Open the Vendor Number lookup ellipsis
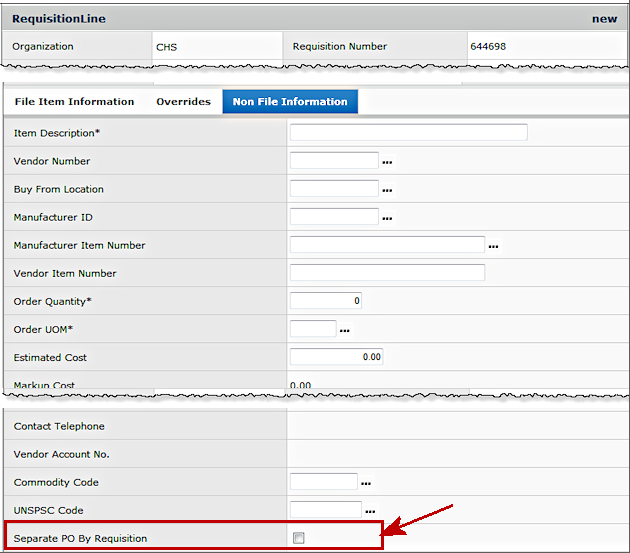 pyautogui.click(x=387, y=162)
